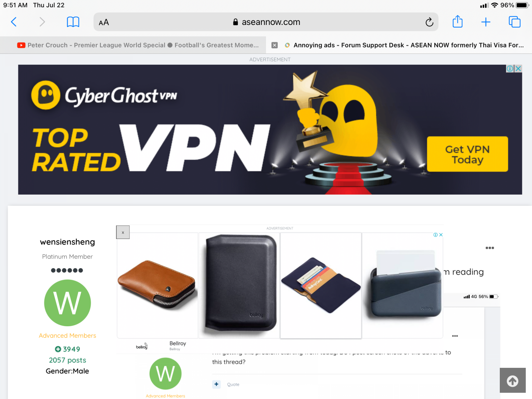532x399 pixels.
Task: Open post options three-dots menu
Action: pos(490,248)
